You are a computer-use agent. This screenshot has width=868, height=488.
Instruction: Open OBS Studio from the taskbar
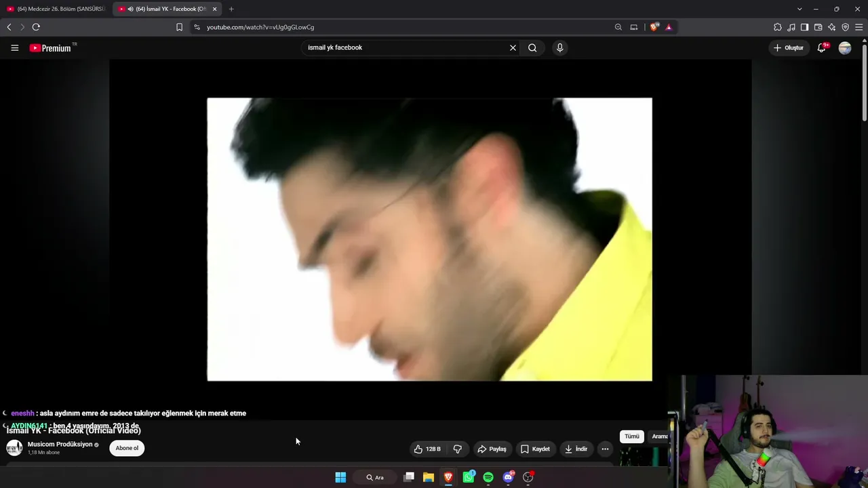[528, 477]
